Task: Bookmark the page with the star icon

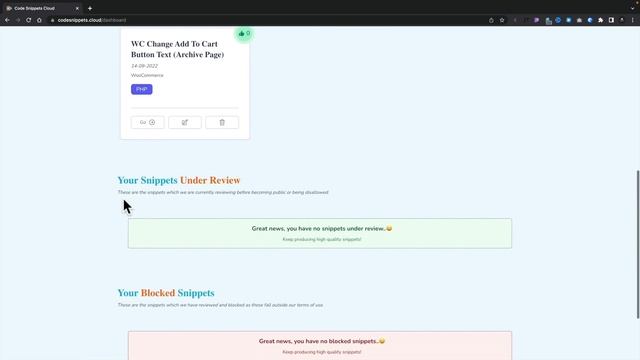Action: pos(502,20)
